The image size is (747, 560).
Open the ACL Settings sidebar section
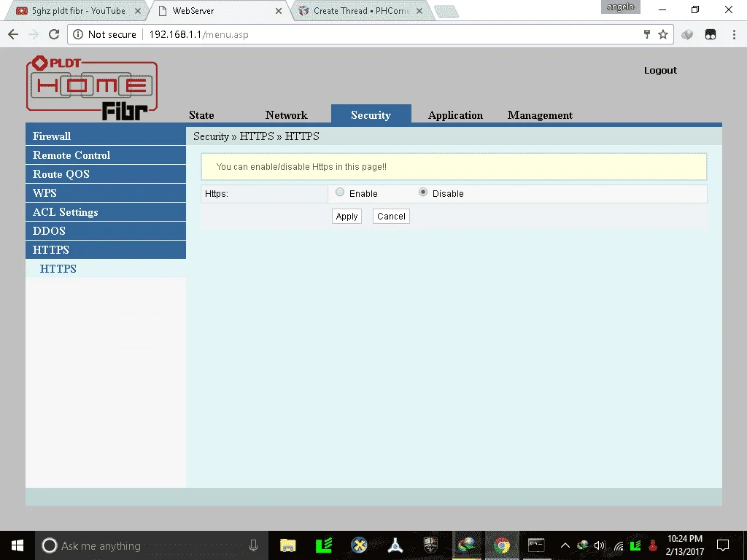pos(106,212)
